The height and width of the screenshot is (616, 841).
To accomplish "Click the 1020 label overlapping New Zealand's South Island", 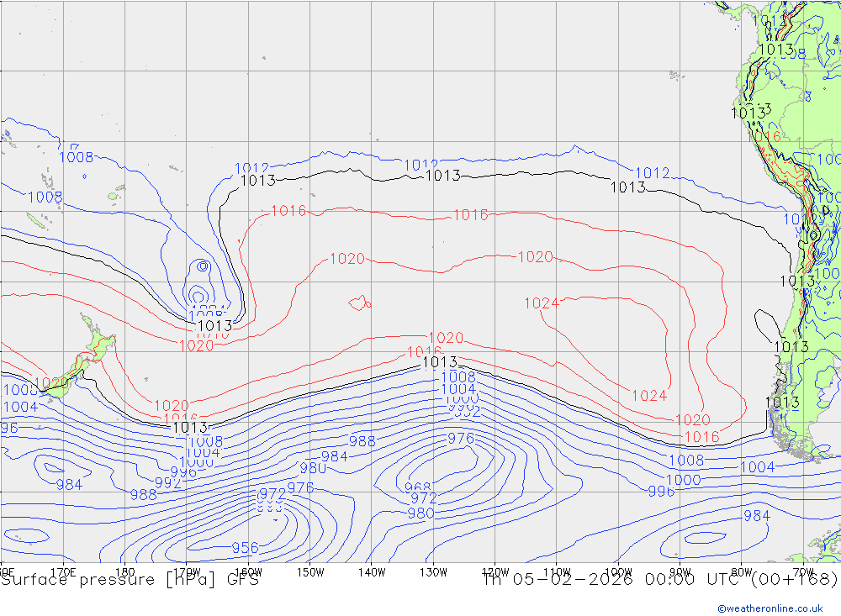I will (51, 382).
